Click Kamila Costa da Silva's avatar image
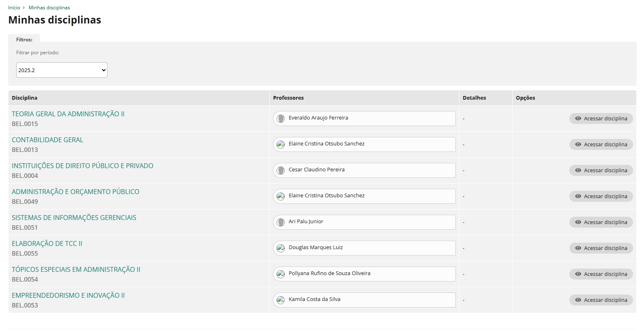644x333 pixels. click(281, 300)
